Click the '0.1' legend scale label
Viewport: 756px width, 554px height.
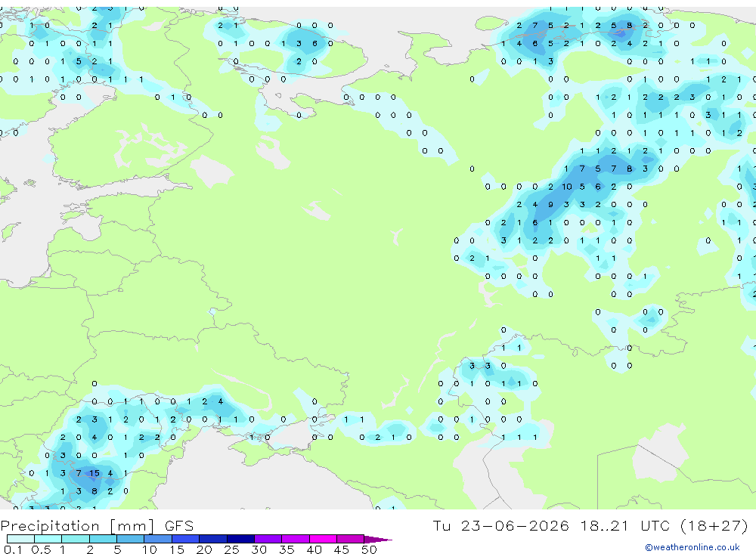pos(13,549)
